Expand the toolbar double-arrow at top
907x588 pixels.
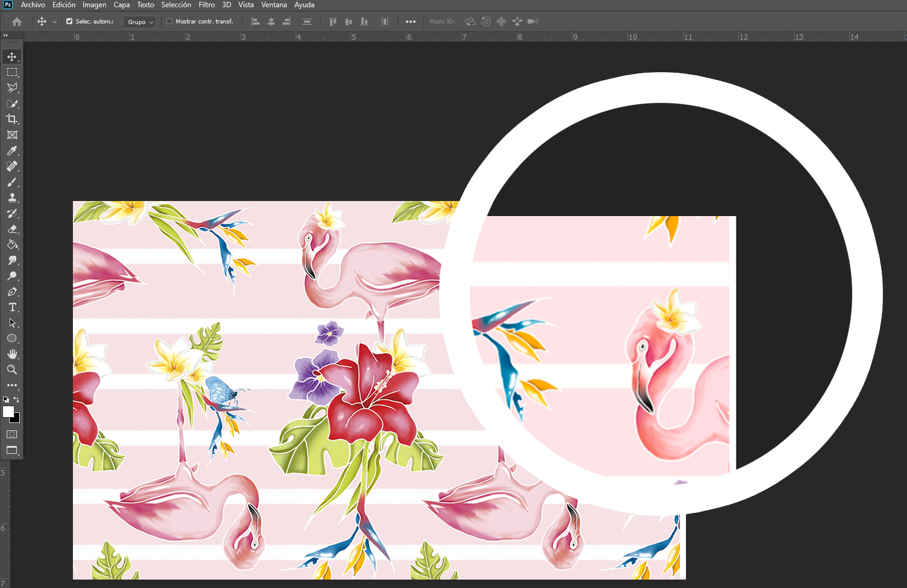pos(5,36)
